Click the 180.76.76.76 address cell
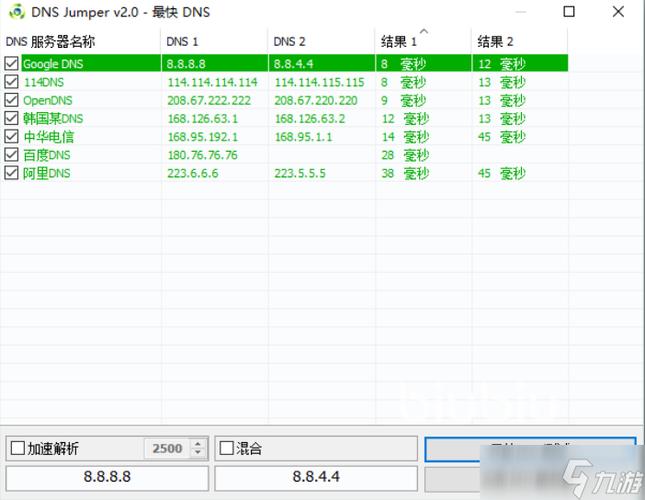This screenshot has width=645, height=500. pyautogui.click(x=202, y=155)
